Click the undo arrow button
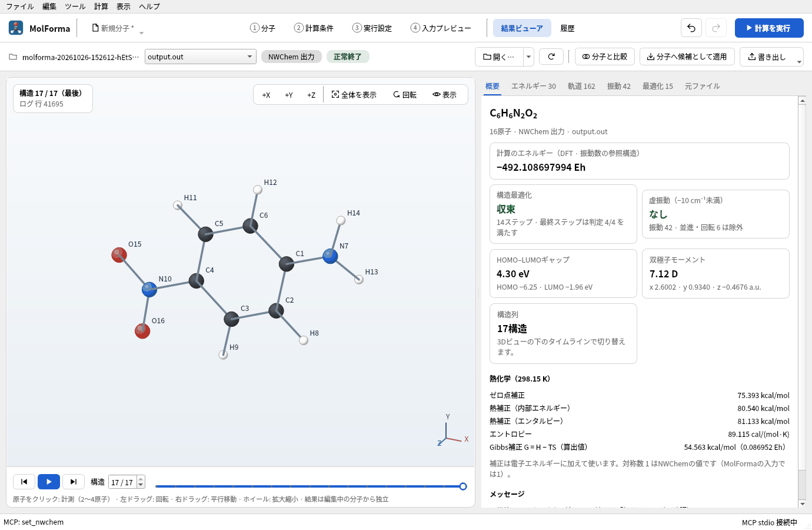Screen dimensions: 812x530 691,28
